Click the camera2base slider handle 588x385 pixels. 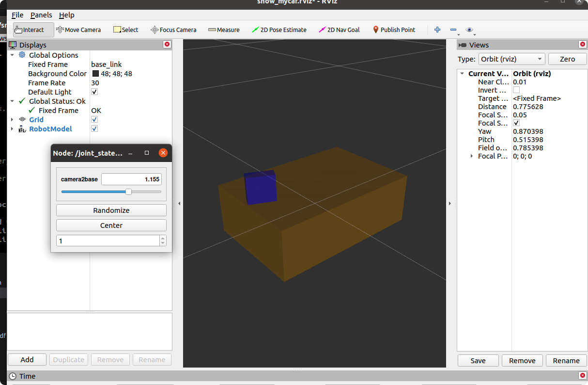(x=128, y=192)
